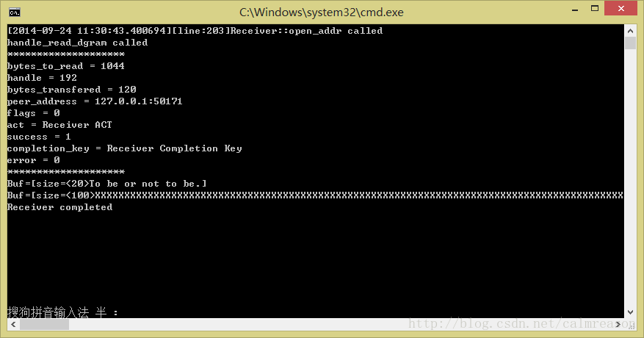Click the horizontal scrollbar right arrow
The height and width of the screenshot is (338, 644).
618,325
